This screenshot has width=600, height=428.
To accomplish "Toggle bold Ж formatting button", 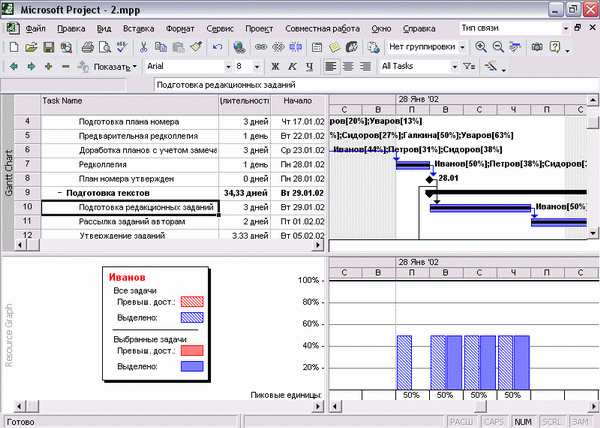I will point(275,67).
